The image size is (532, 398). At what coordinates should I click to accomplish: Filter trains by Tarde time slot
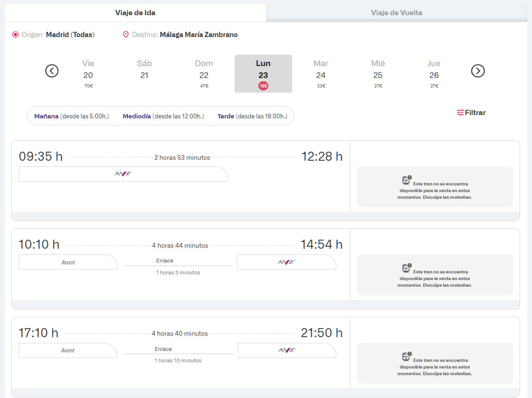(x=252, y=116)
